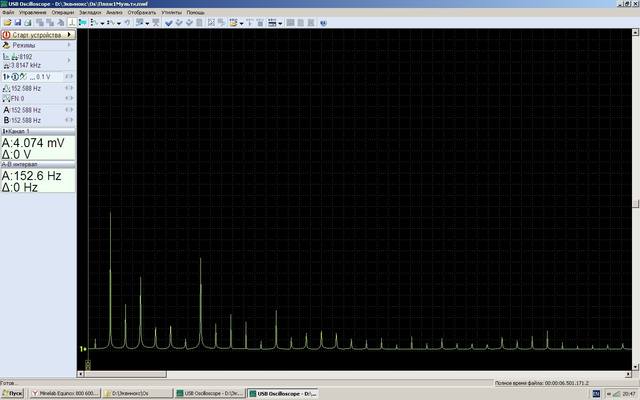Viewport: 640px width, 400px height.
Task: Click the channel 1 zero-level marker on the graph
Action: point(83,349)
